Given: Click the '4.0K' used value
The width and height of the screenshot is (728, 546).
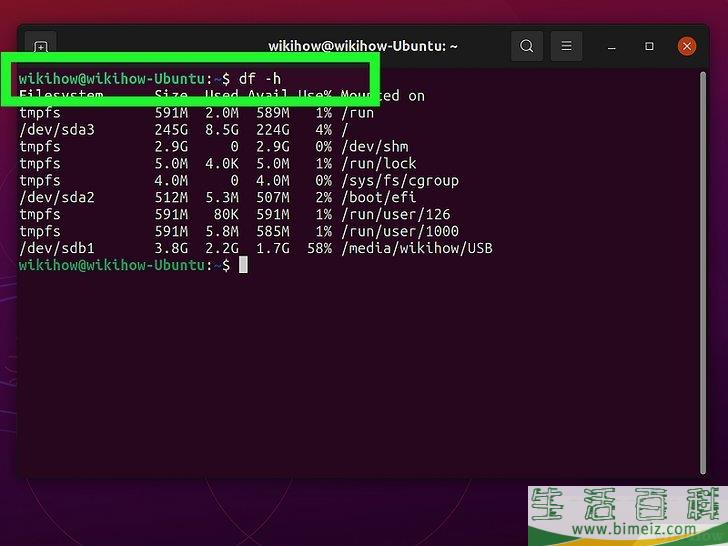Looking at the screenshot, I should click(222, 163).
